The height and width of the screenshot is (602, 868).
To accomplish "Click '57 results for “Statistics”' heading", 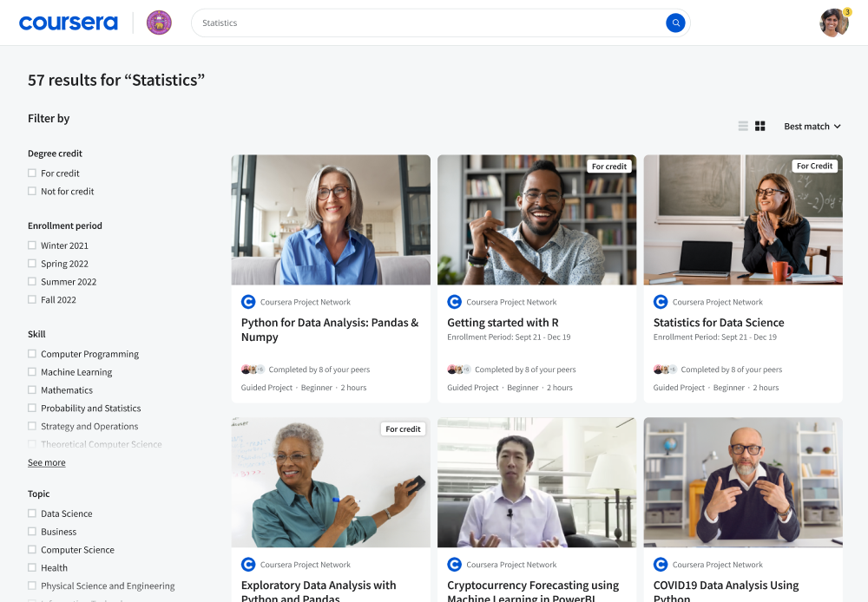I will (116, 80).
